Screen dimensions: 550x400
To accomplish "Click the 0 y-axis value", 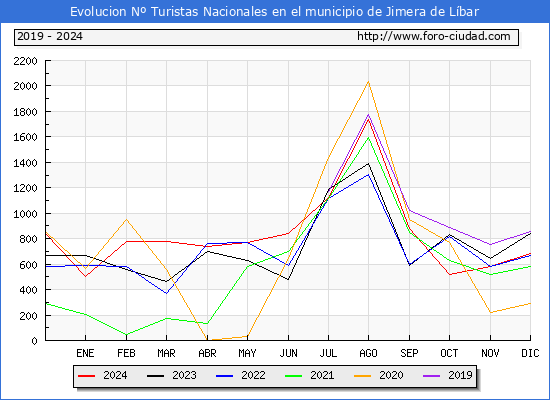I will point(34,341).
